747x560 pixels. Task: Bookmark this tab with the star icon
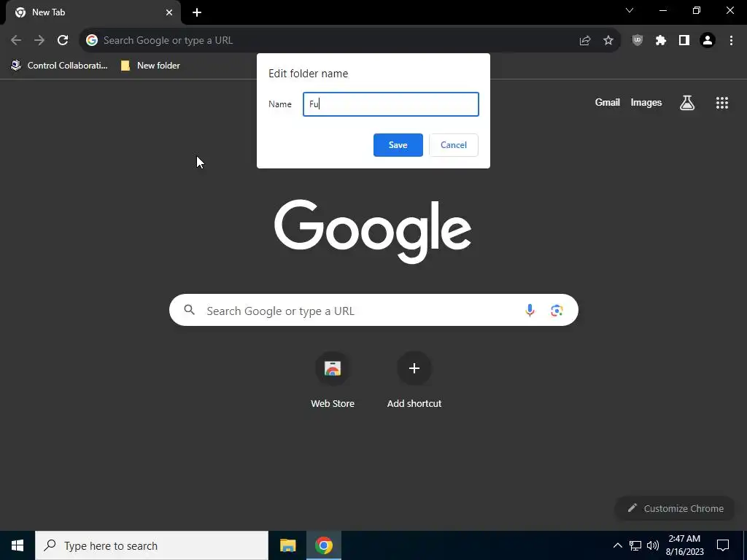608,41
